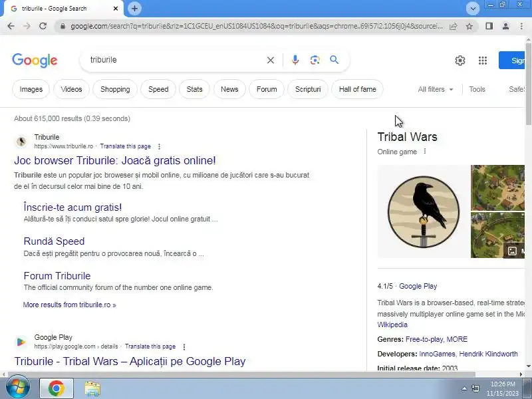Start voice search with microphone icon
The image size is (532, 399).
coord(295,60)
